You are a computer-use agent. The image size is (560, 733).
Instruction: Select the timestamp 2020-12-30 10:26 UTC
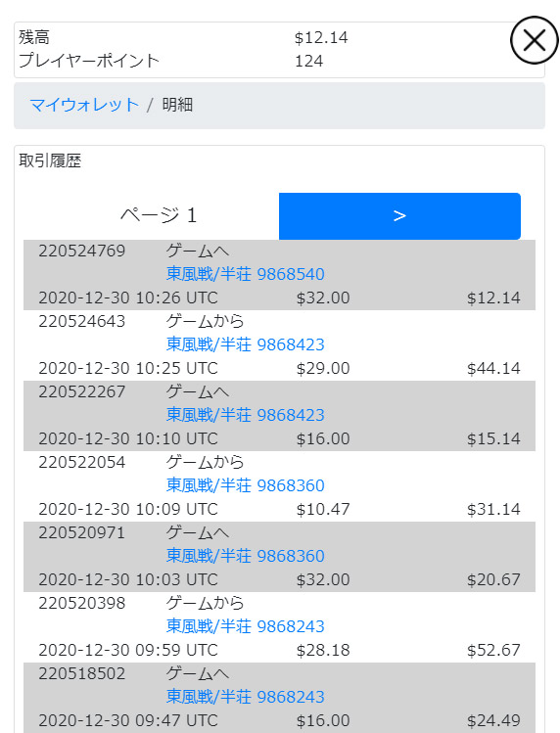(x=128, y=298)
